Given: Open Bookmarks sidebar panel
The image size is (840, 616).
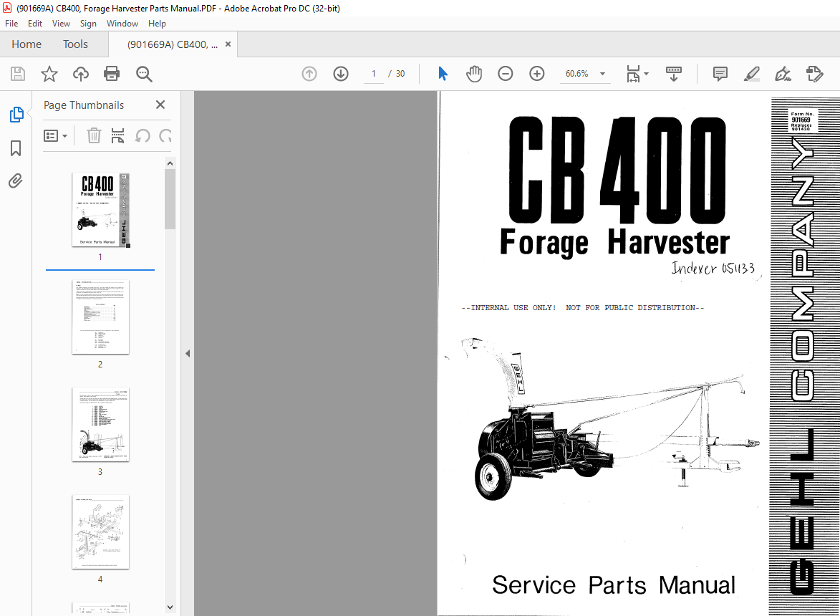Looking at the screenshot, I should pyautogui.click(x=16, y=148).
